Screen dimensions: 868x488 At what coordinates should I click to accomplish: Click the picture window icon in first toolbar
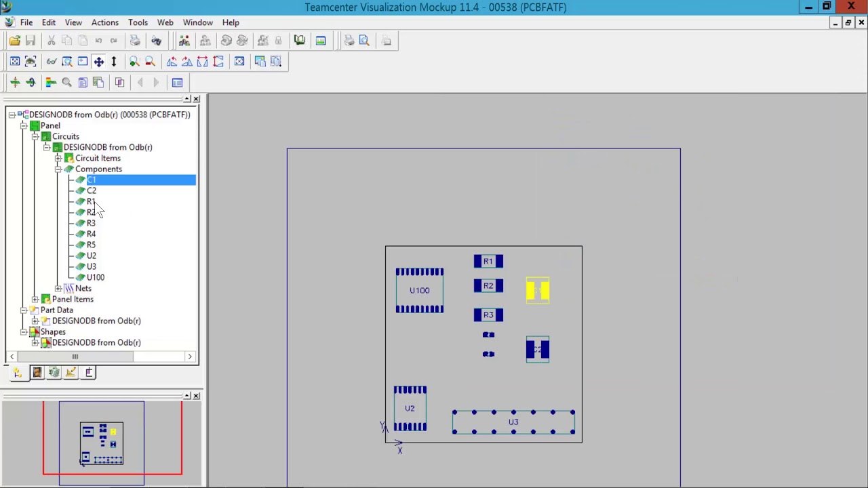321,41
